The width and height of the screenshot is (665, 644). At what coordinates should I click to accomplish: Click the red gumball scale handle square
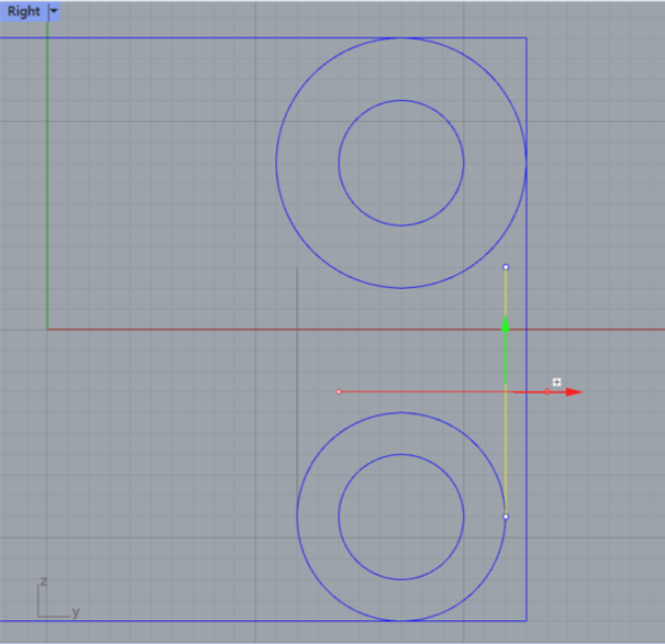tap(547, 392)
